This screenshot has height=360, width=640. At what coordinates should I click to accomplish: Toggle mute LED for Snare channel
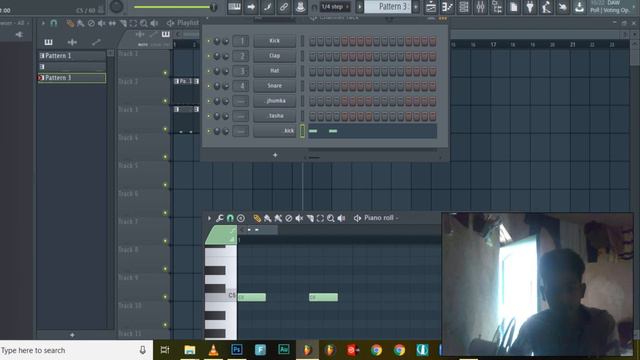209,86
